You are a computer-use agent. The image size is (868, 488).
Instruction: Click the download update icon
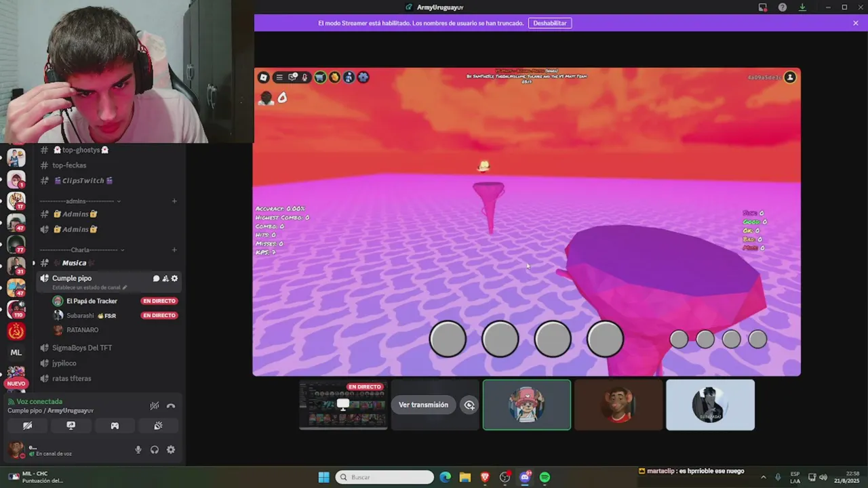tap(802, 7)
